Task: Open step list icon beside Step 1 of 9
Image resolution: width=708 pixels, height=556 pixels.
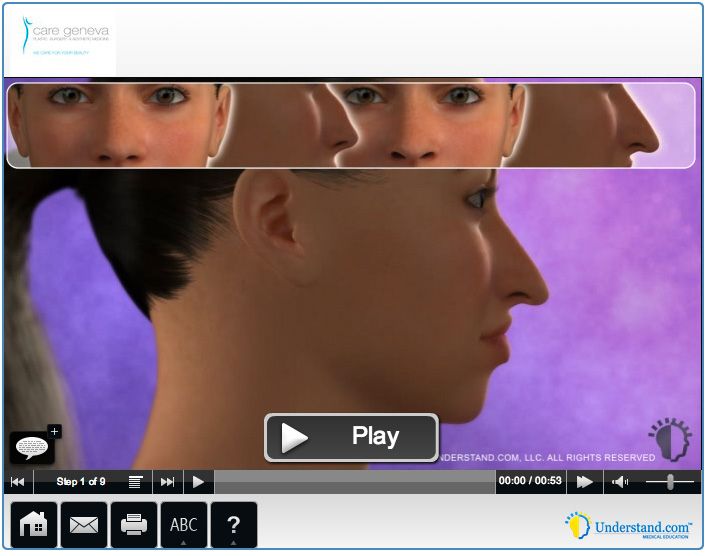Action: (135, 482)
